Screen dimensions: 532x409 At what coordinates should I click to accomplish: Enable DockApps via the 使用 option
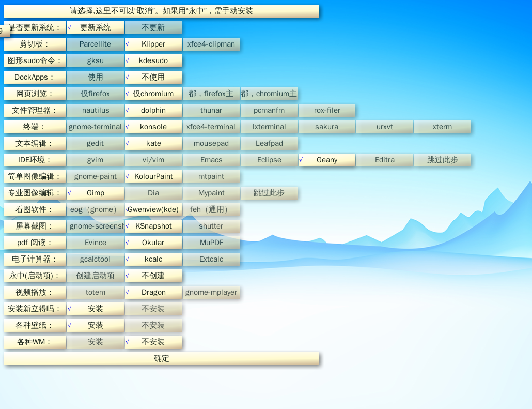coord(96,77)
